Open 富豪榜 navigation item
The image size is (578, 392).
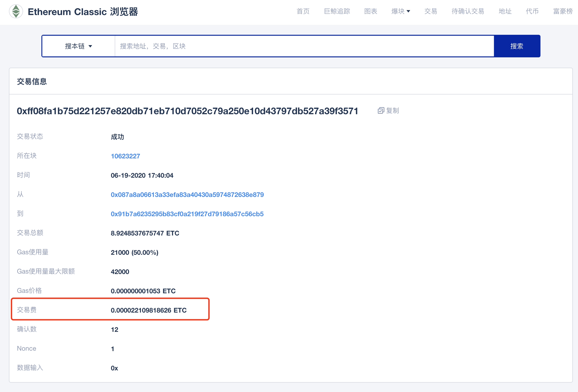point(562,11)
